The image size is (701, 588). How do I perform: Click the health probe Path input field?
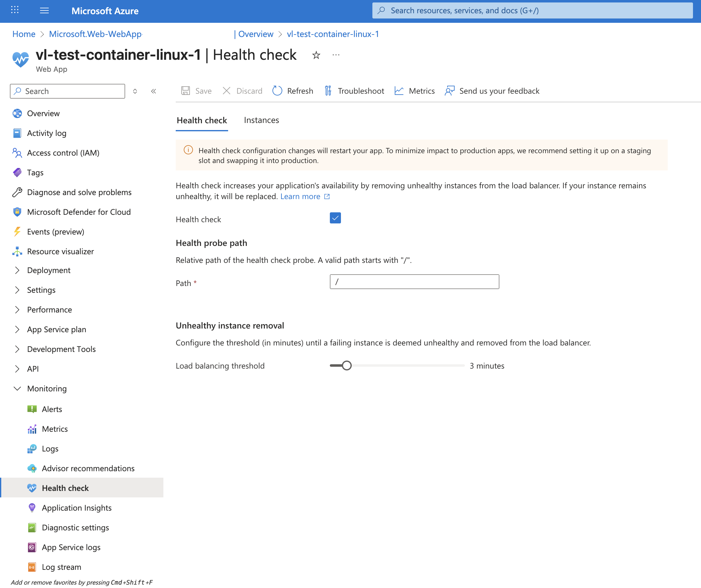point(414,282)
